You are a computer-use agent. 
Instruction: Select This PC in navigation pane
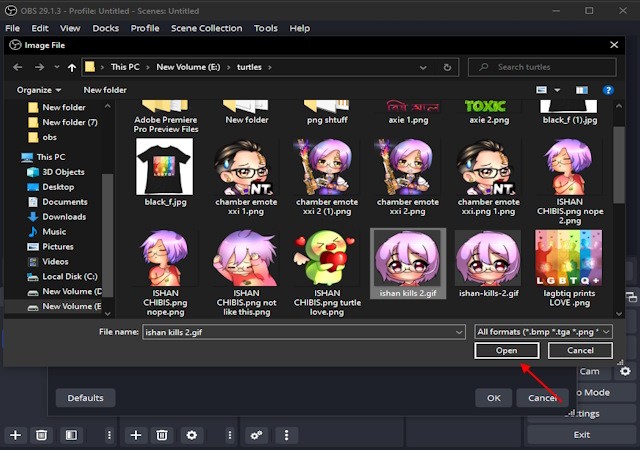[44, 157]
